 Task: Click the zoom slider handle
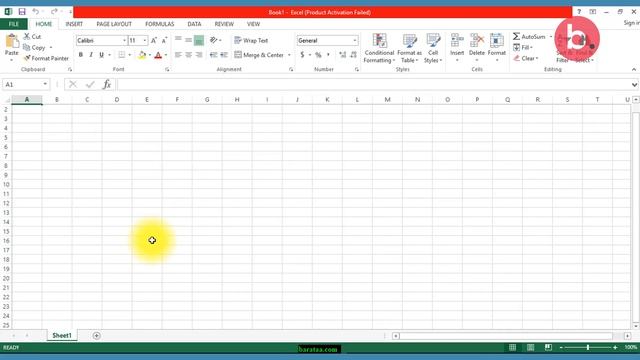tap(588, 347)
